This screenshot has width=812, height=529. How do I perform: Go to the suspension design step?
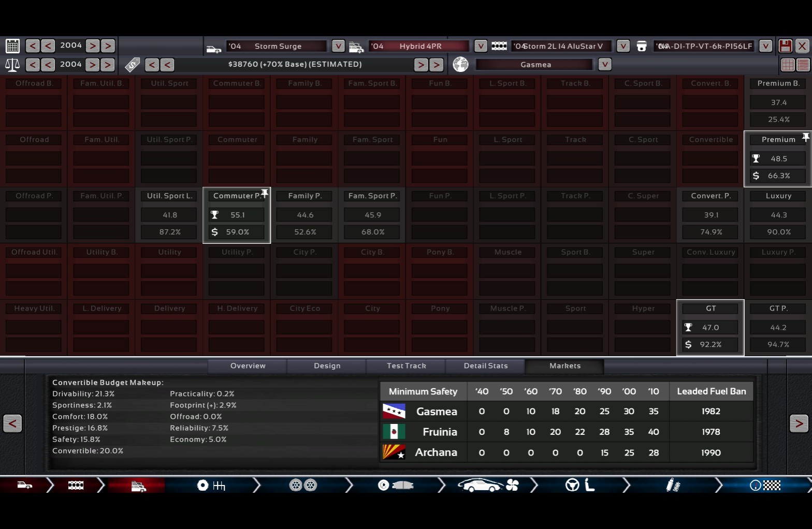tap(673, 486)
